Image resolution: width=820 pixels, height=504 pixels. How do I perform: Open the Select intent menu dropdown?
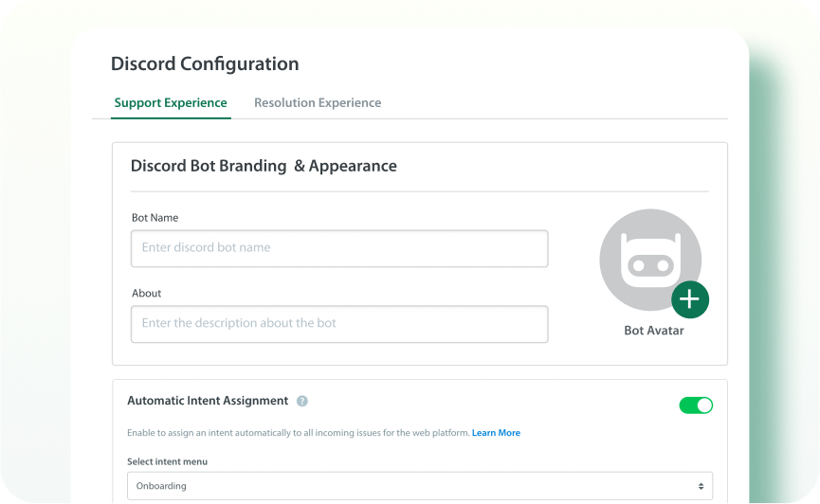pos(420,486)
